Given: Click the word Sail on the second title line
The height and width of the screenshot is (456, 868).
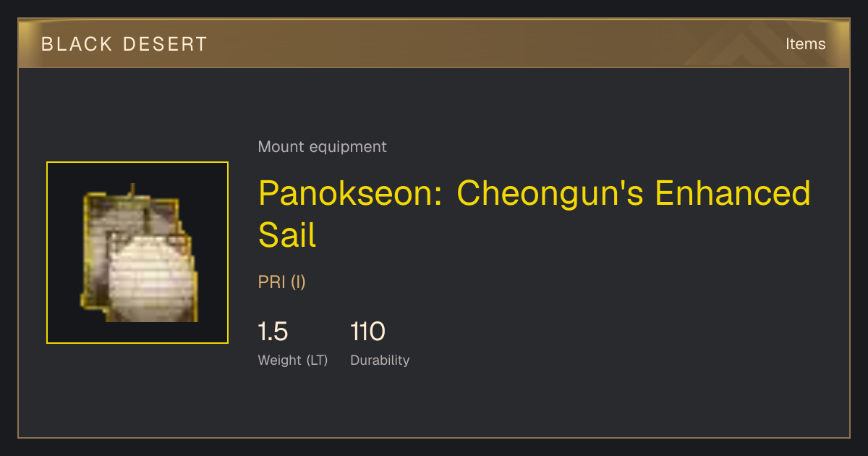Looking at the screenshot, I should [287, 234].
